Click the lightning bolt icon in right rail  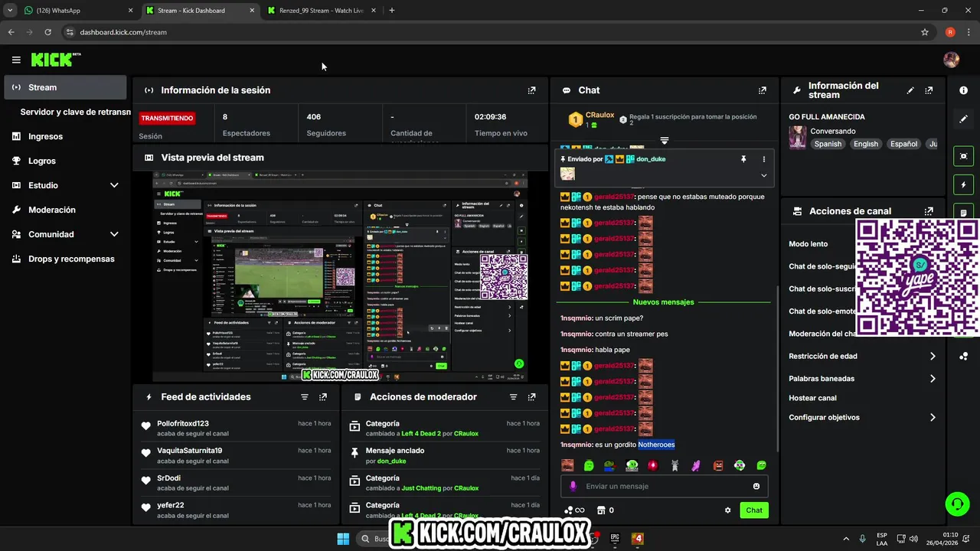[x=963, y=185]
